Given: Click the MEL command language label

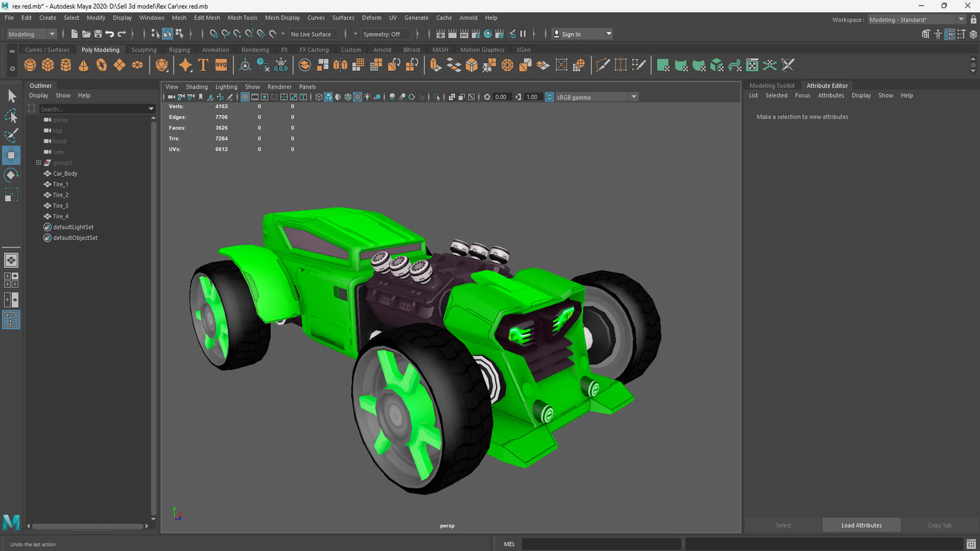Looking at the screenshot, I should (x=509, y=544).
